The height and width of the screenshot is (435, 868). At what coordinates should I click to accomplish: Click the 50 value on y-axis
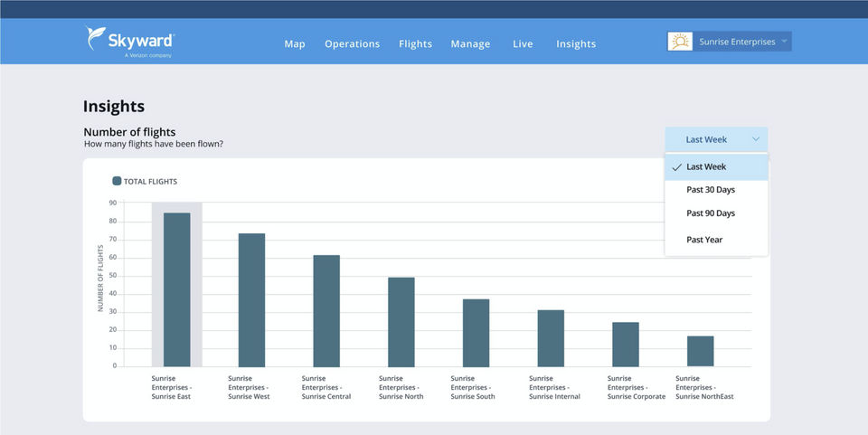pos(113,276)
